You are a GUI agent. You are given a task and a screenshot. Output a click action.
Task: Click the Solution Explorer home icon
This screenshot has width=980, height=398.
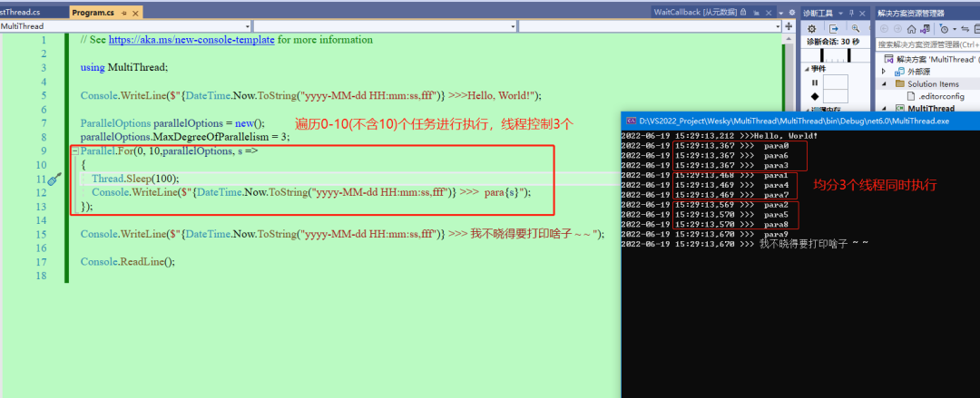pos(912,29)
